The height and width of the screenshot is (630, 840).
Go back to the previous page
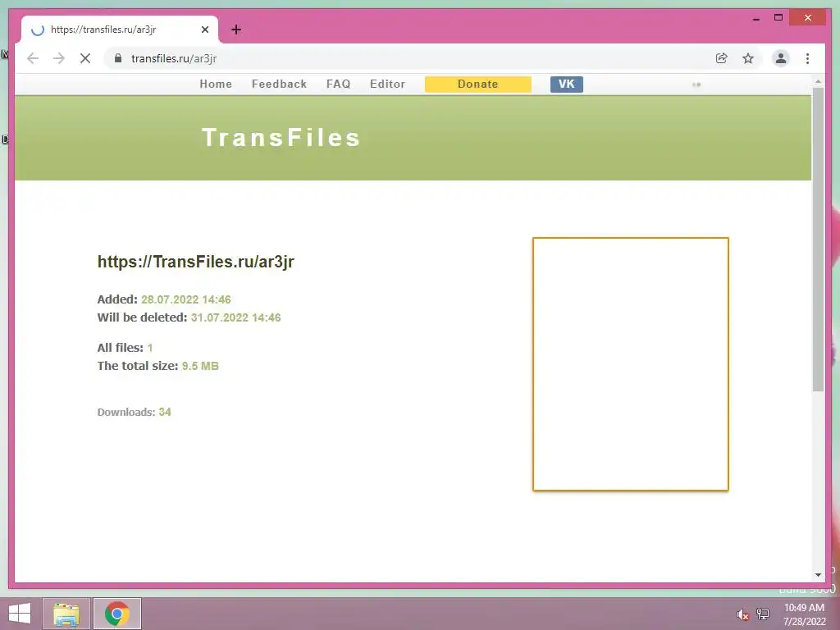click(x=33, y=58)
